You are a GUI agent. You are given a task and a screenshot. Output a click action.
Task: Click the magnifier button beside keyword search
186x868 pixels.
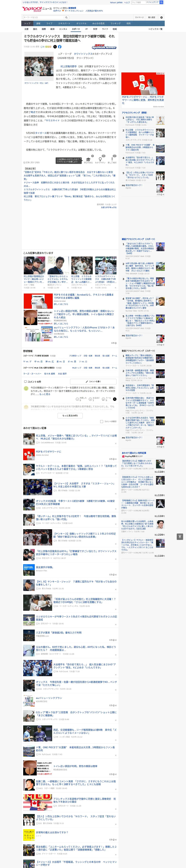click(66, 18)
